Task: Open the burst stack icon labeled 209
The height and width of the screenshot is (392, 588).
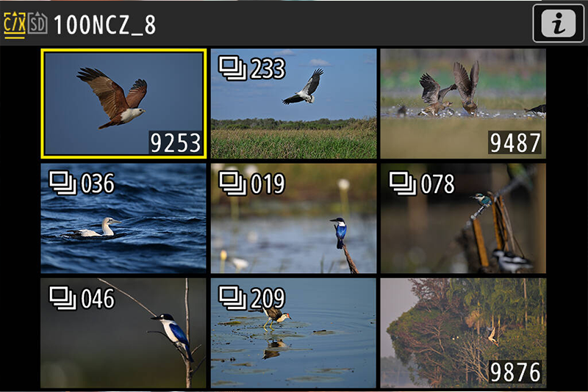Action: coord(232,298)
